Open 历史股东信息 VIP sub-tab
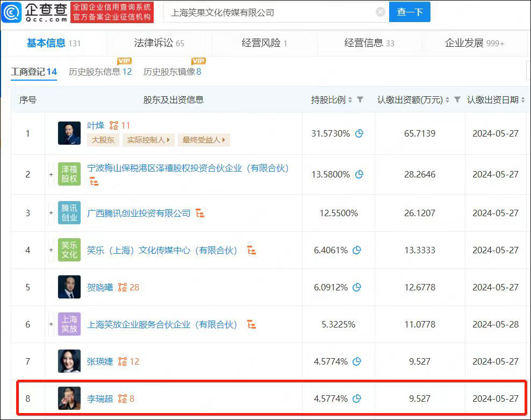This screenshot has width=531, height=420. [x=100, y=72]
